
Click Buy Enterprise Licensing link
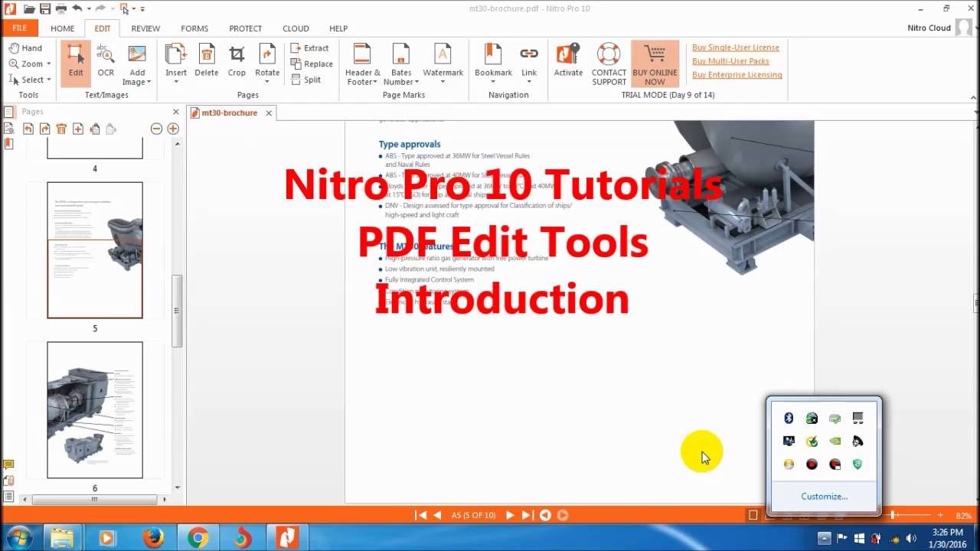(737, 75)
